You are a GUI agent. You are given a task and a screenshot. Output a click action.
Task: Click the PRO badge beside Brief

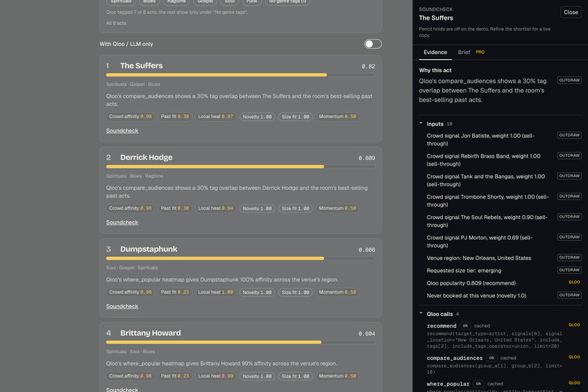pyautogui.click(x=480, y=52)
